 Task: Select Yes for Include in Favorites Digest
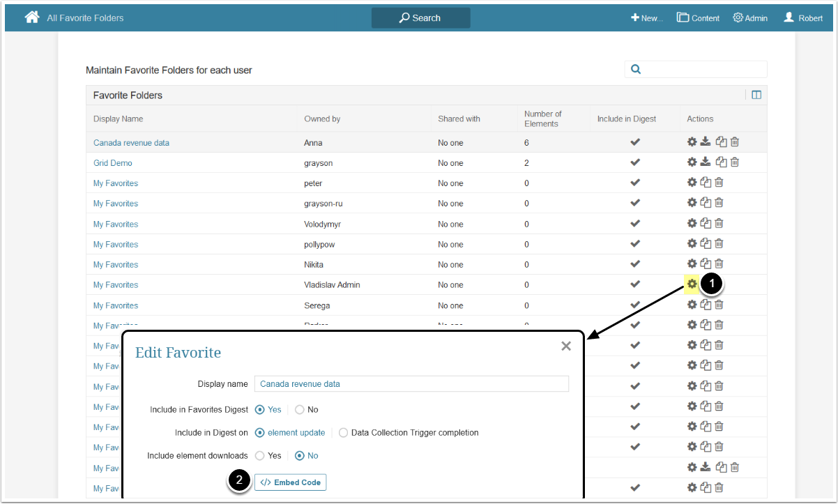(260, 410)
